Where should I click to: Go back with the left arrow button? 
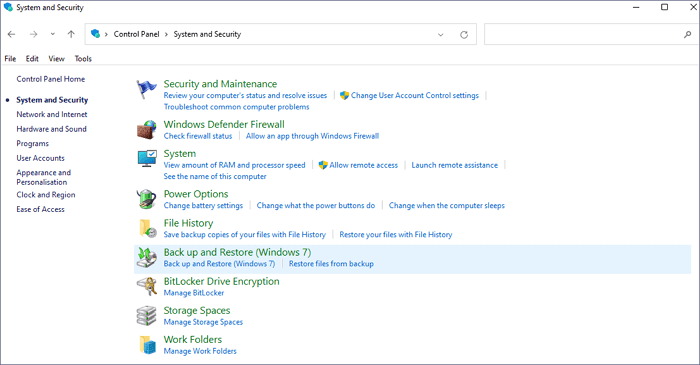12,34
